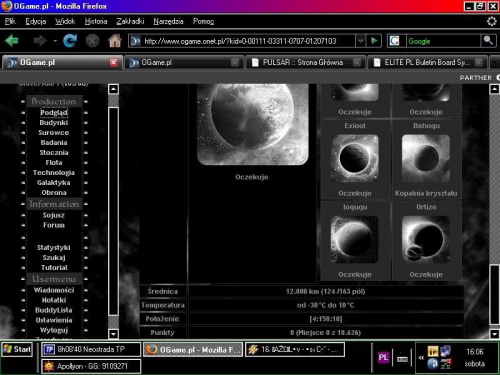Open Apollyon GG taskbar button
The image size is (500, 375).
tap(91, 366)
